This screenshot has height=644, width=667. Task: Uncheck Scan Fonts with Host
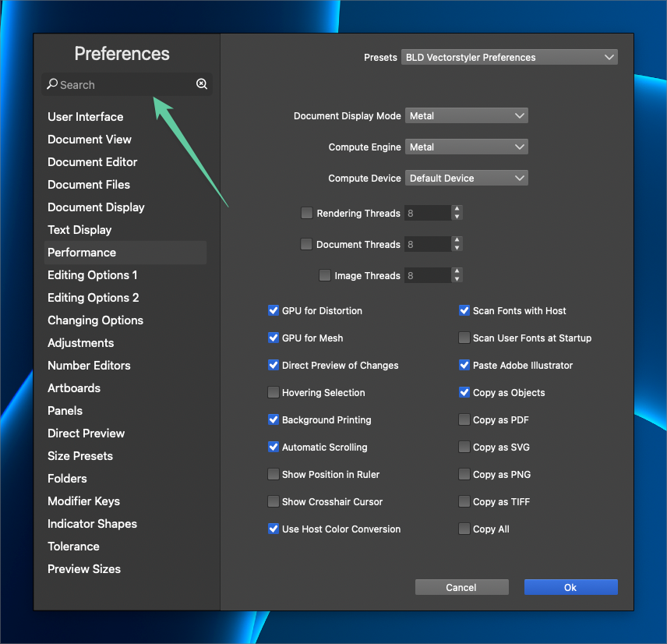tap(464, 310)
